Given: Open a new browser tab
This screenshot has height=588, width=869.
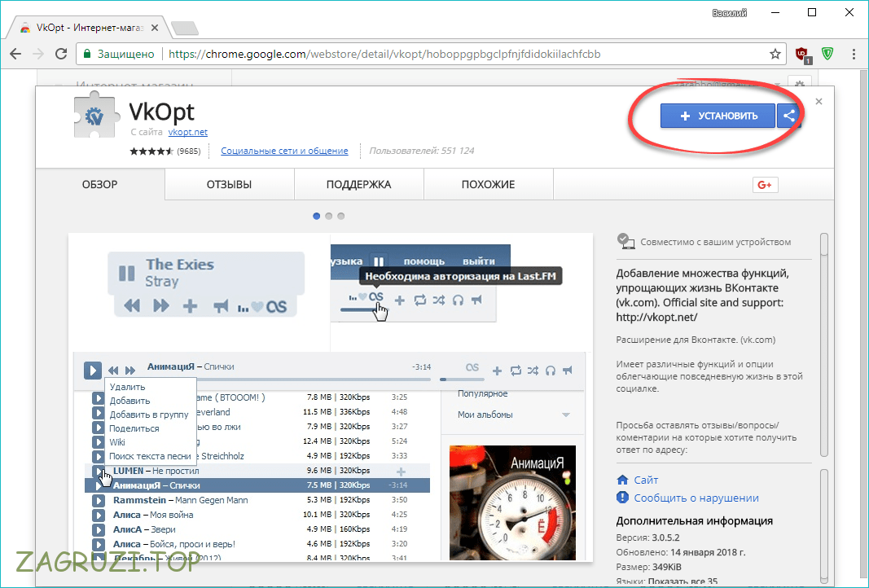Looking at the screenshot, I should pyautogui.click(x=185, y=28).
